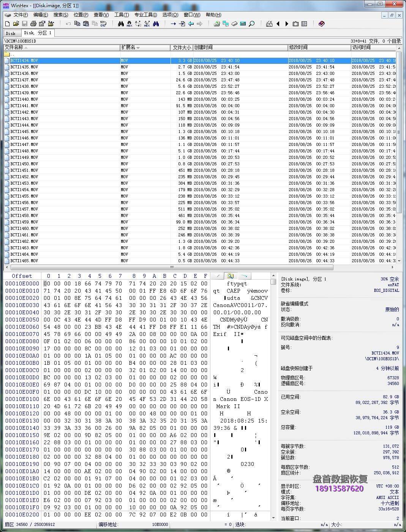Print using the printer toolbar icon
The height and width of the screenshot is (532, 406).
click(33, 24)
